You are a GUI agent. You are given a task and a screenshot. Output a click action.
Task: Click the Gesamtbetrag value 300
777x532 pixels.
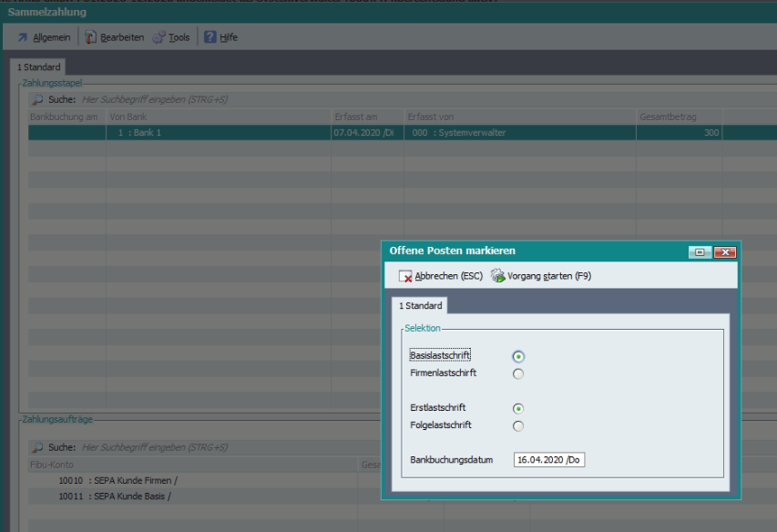coord(680,133)
